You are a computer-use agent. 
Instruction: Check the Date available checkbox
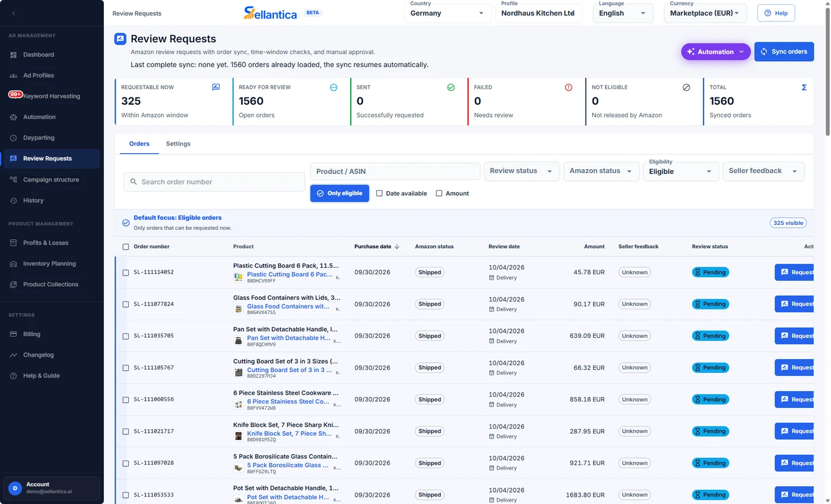point(379,194)
